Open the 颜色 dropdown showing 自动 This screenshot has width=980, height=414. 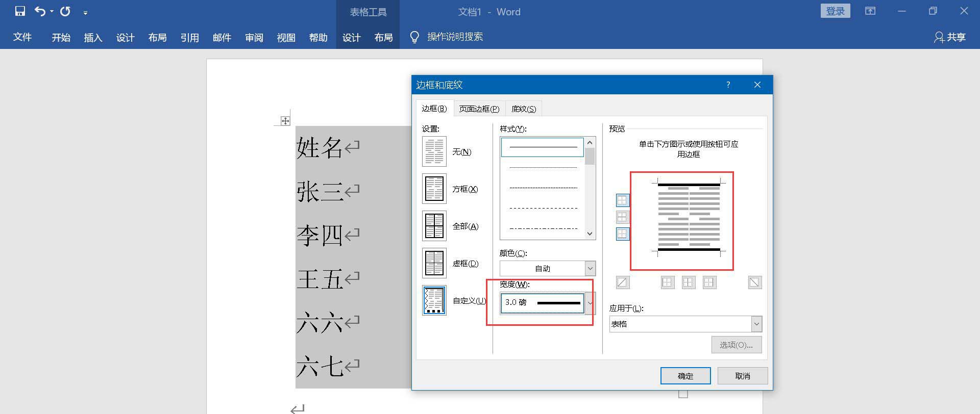pyautogui.click(x=548, y=268)
